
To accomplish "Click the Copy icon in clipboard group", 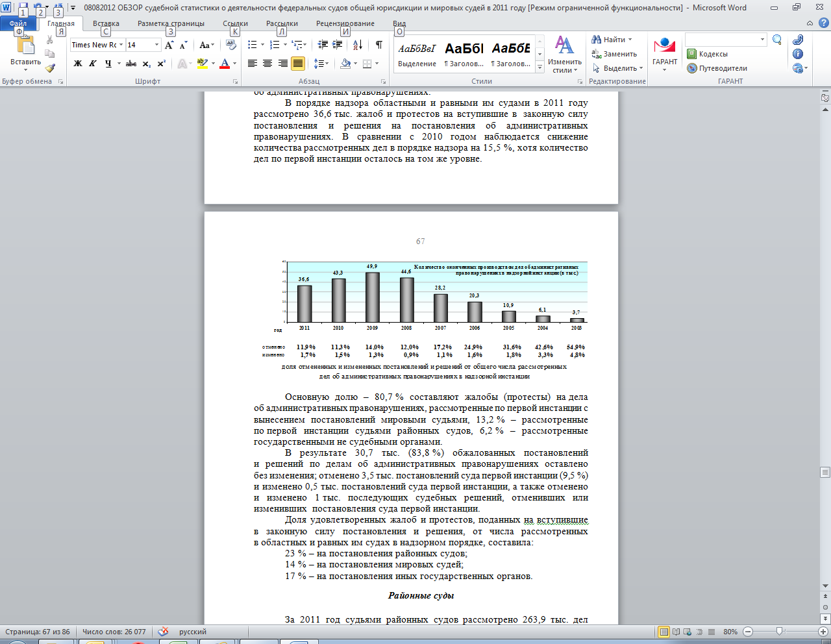I will click(x=50, y=55).
